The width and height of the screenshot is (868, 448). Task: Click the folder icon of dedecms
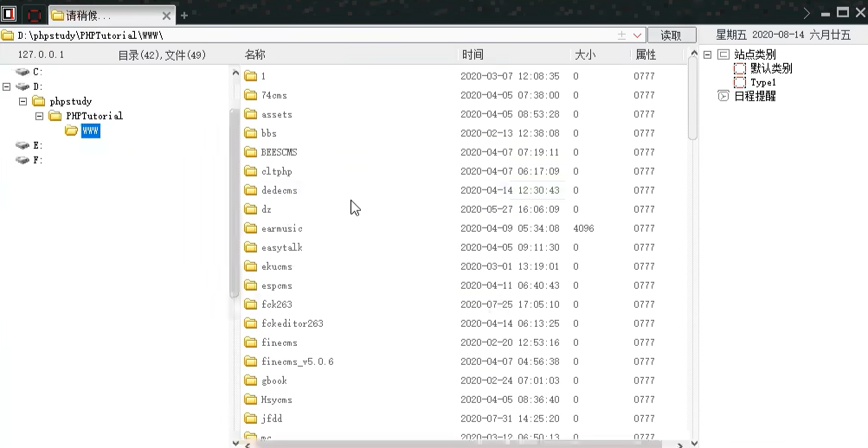pyautogui.click(x=251, y=190)
